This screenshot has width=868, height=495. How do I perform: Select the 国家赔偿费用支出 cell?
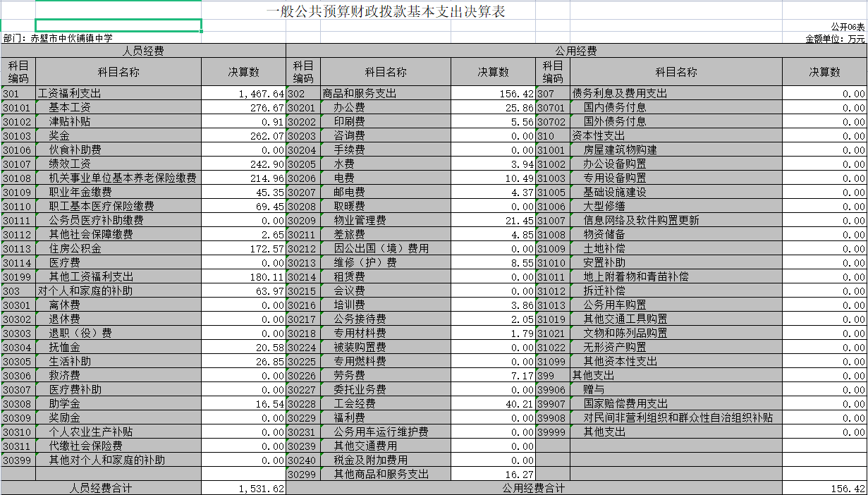click(x=676, y=403)
